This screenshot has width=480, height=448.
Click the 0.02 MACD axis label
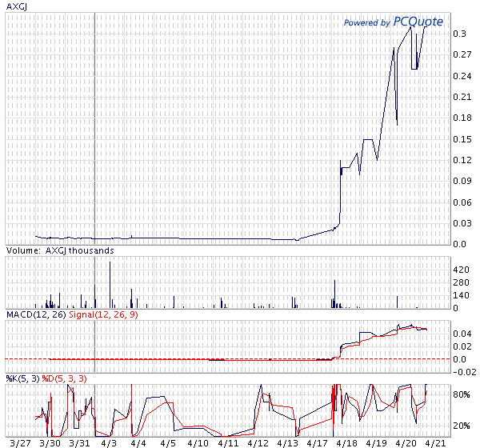pos(462,346)
